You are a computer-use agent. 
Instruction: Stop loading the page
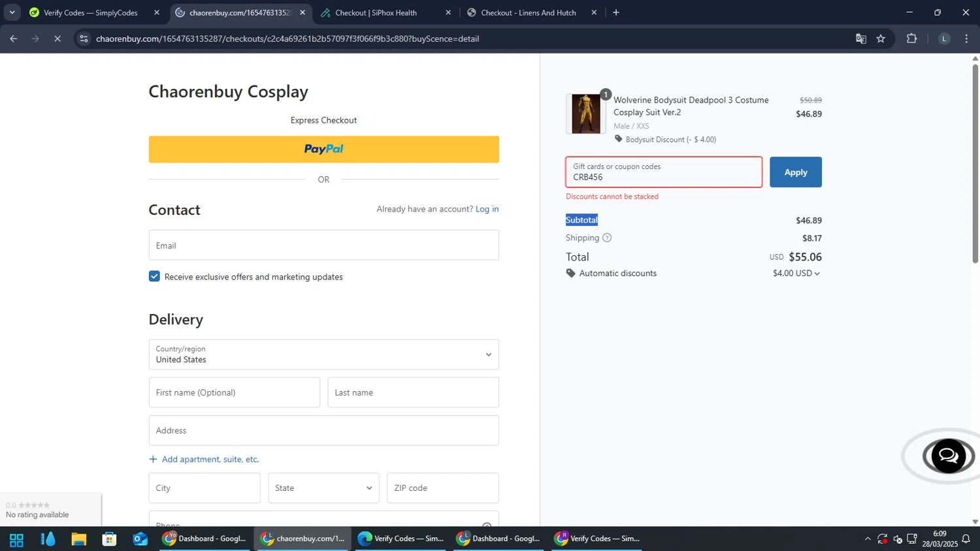(x=57, y=39)
